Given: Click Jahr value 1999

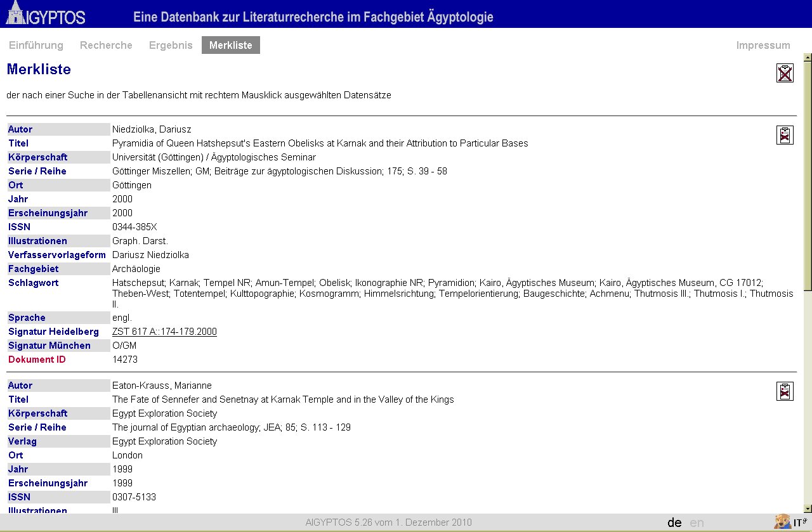Looking at the screenshot, I should tap(122, 469).
